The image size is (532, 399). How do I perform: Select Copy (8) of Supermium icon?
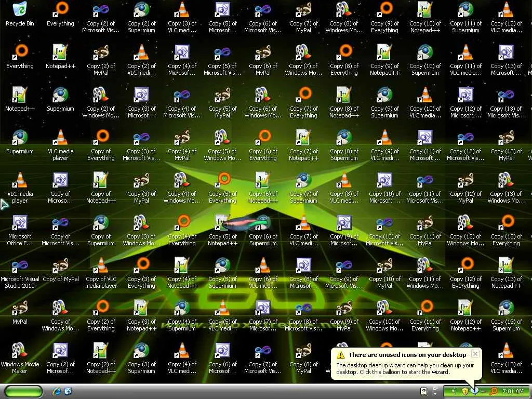tap(344, 145)
